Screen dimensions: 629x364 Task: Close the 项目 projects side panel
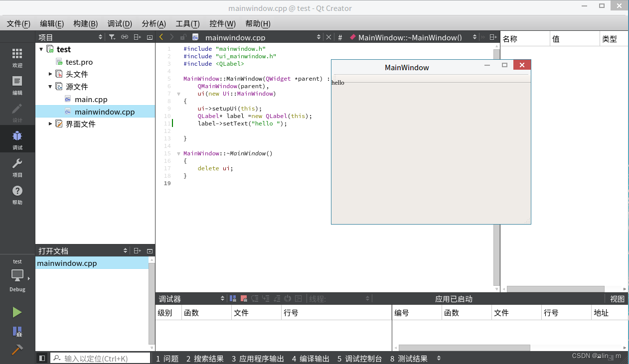coord(150,37)
